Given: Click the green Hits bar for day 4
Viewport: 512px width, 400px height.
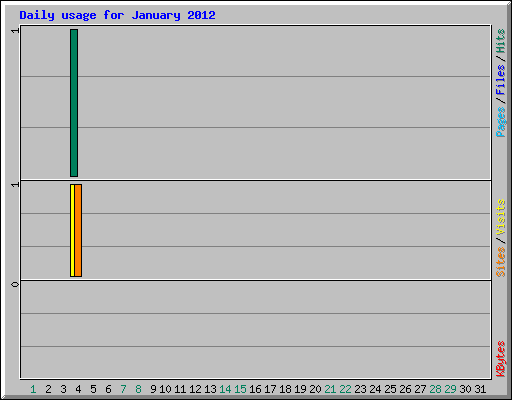Looking at the screenshot, I should (74, 103).
